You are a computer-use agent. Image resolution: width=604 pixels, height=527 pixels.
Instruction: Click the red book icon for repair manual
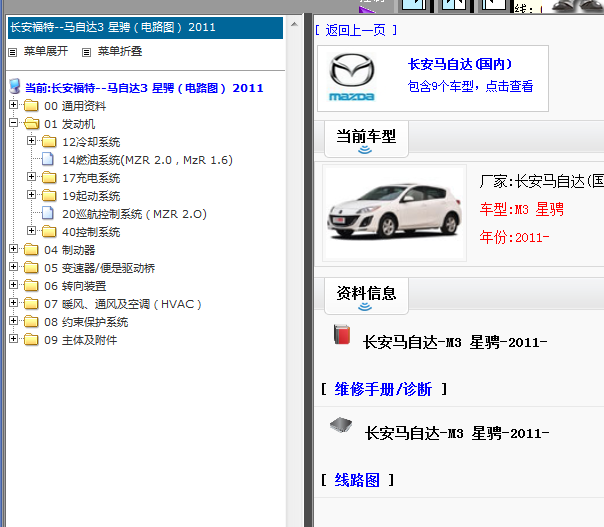tap(342, 334)
